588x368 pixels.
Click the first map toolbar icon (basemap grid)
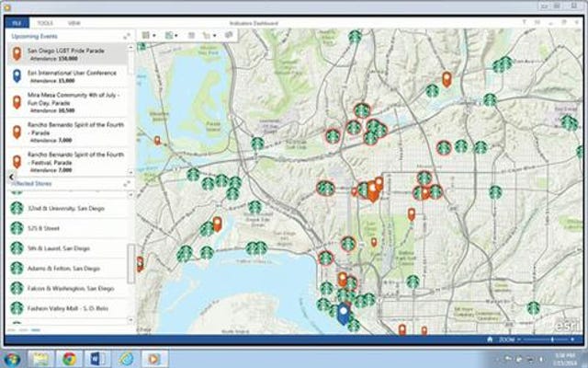tap(146, 35)
